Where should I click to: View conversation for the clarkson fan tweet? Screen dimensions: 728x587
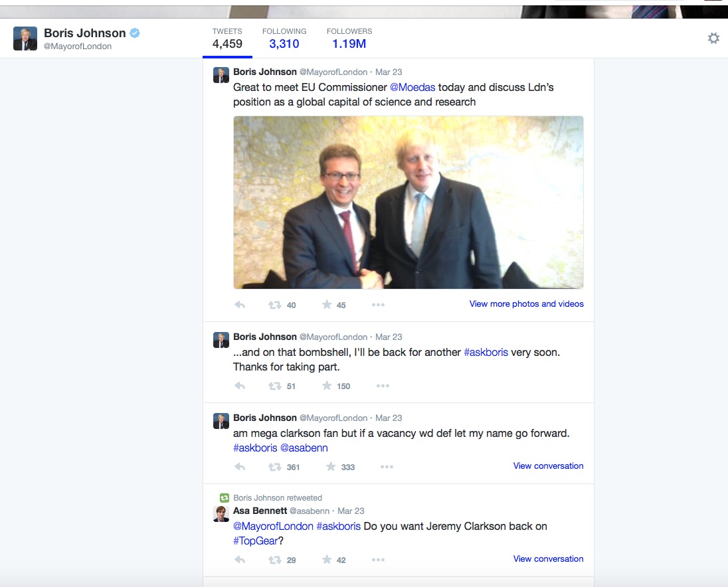(548, 466)
